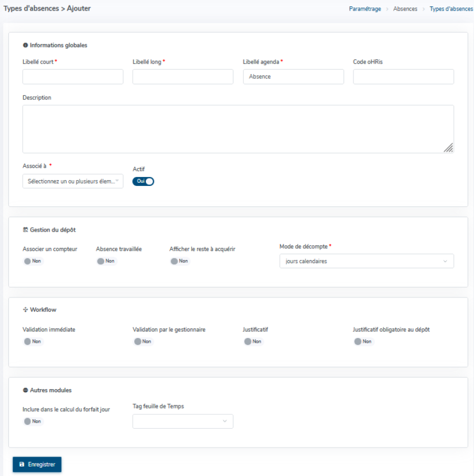Viewport: 474px width, 476px height.
Task: Go to Paramétrage breadcrumb
Action: click(364, 9)
